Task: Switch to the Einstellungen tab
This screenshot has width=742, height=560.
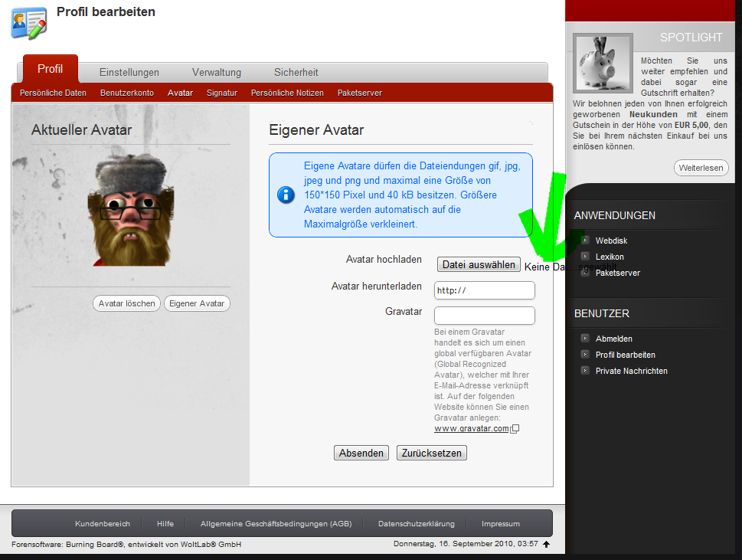Action: click(129, 72)
